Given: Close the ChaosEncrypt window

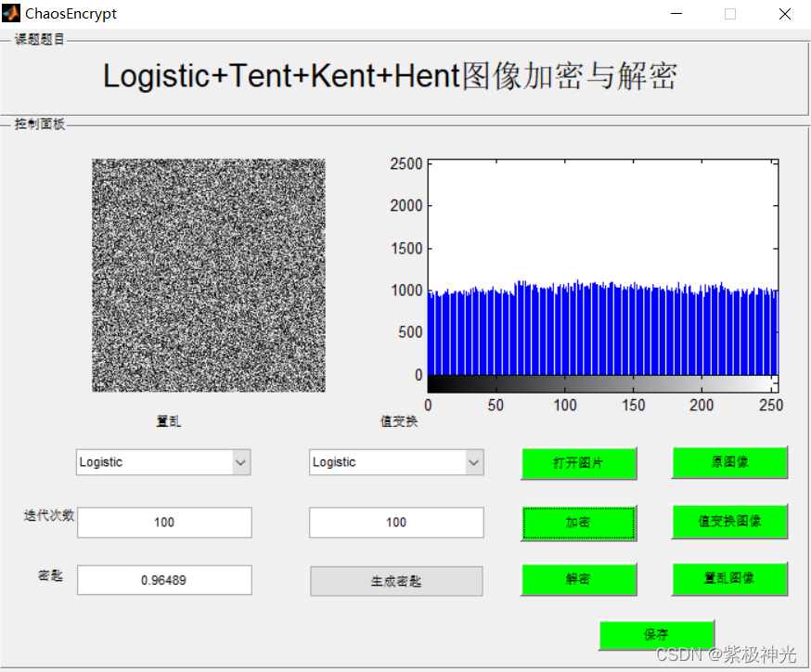Looking at the screenshot, I should click(785, 13).
